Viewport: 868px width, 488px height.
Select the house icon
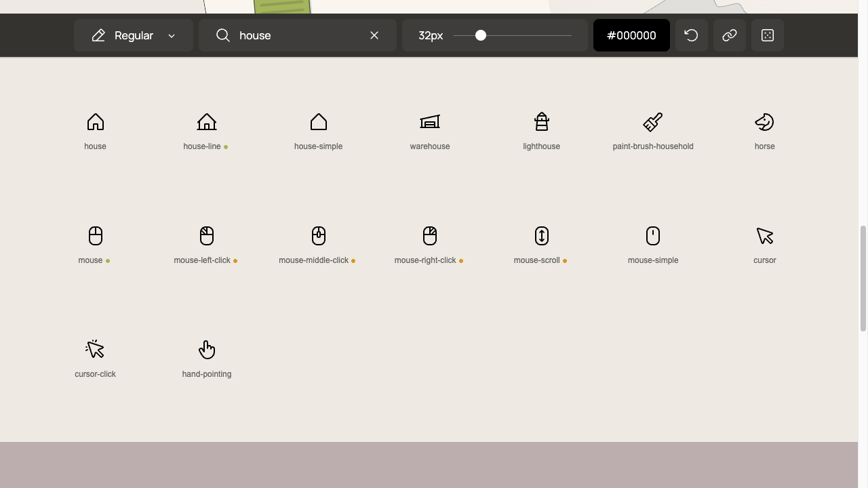(96, 122)
